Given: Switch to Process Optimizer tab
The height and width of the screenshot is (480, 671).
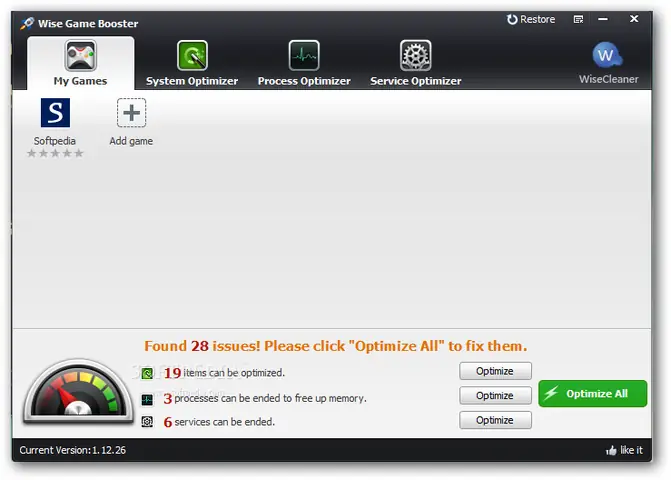Looking at the screenshot, I should click(304, 63).
